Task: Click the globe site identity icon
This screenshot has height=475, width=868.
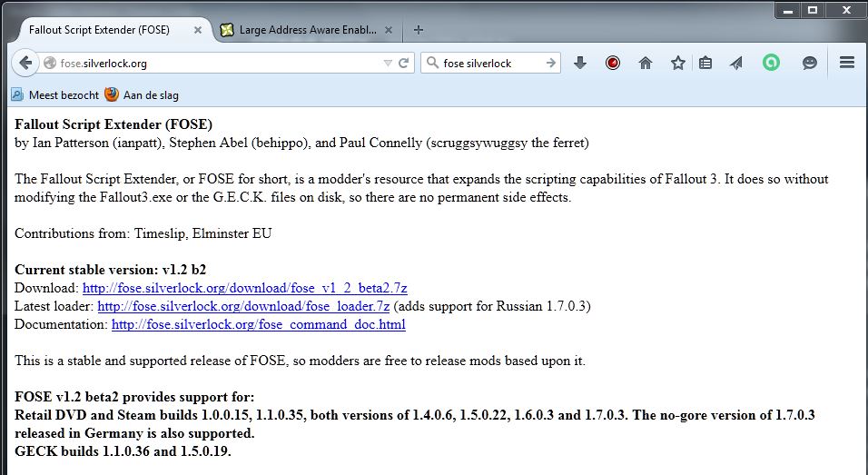Action: click(x=50, y=63)
